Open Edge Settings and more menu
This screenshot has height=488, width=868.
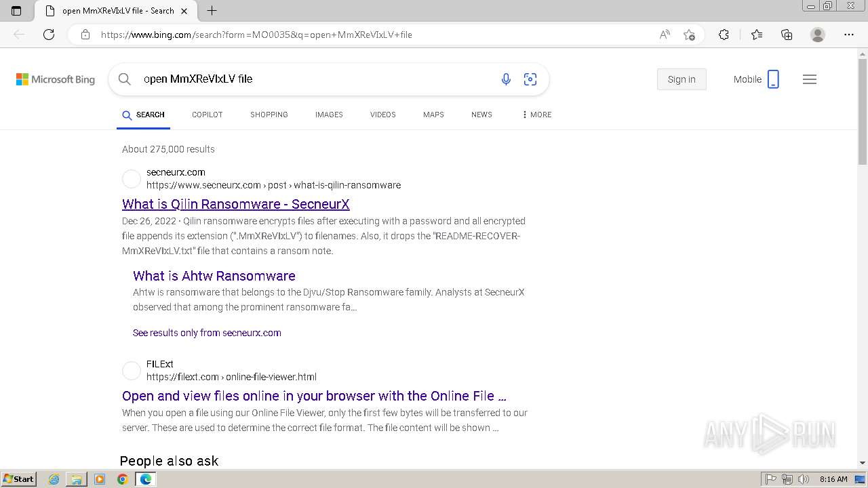(x=849, y=35)
